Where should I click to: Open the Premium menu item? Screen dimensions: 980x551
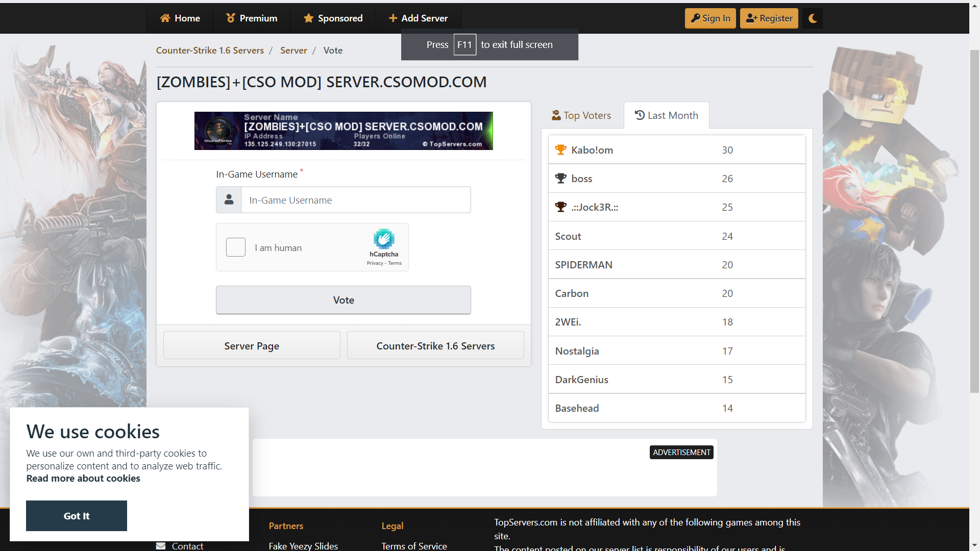click(x=252, y=18)
